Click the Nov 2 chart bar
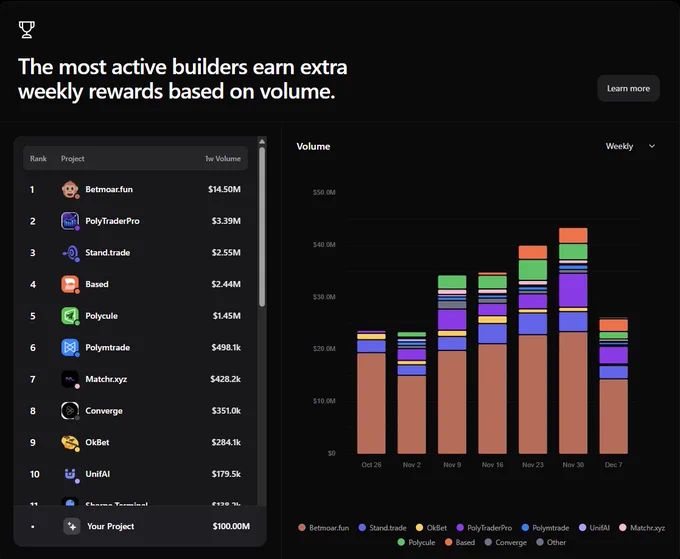This screenshot has width=680, height=559. click(412, 393)
